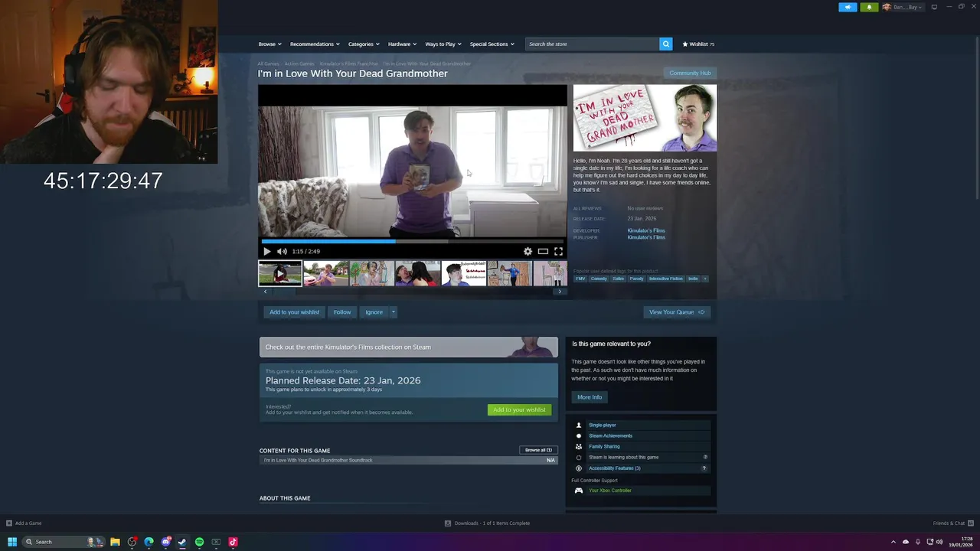Click blue Add to your wishlist button
Viewport: 980px width, 551px height.
point(294,312)
